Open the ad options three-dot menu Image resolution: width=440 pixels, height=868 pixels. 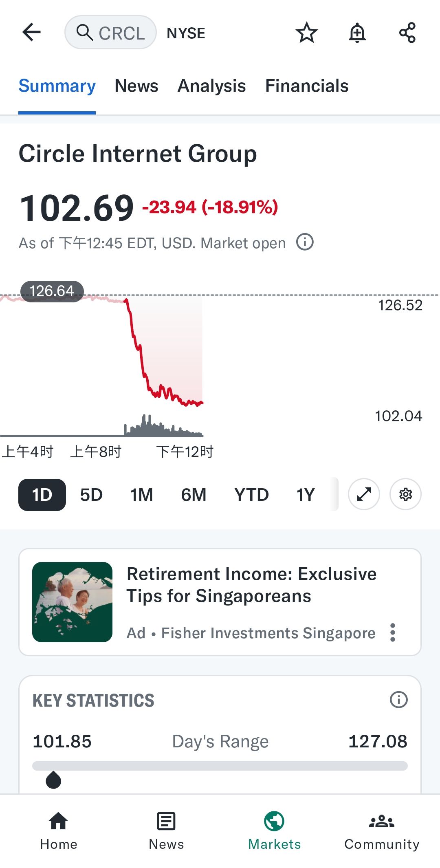coord(392,632)
